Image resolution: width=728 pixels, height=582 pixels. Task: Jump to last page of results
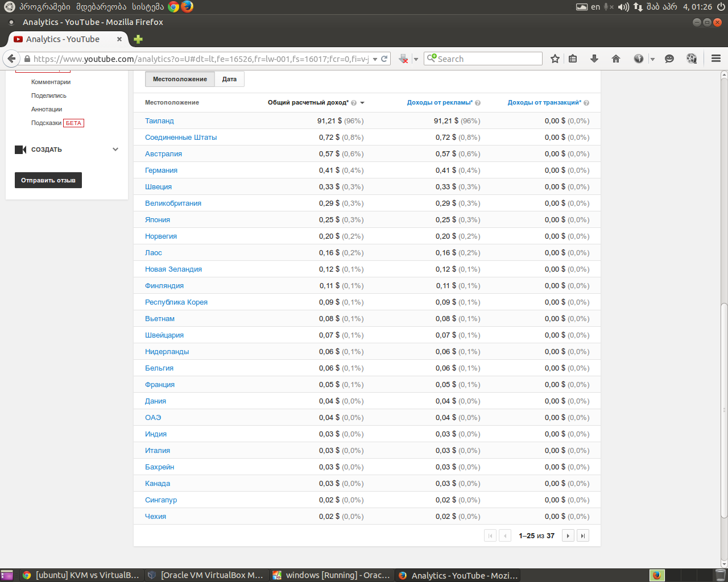point(582,535)
